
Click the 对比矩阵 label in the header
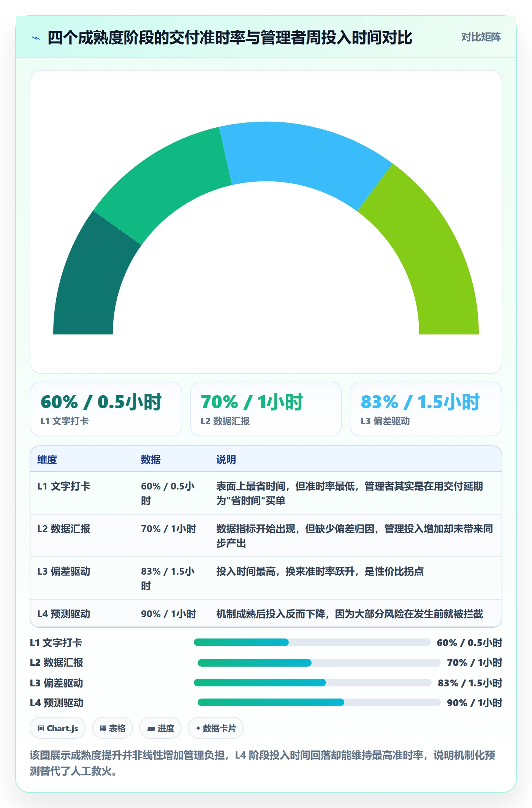481,37
